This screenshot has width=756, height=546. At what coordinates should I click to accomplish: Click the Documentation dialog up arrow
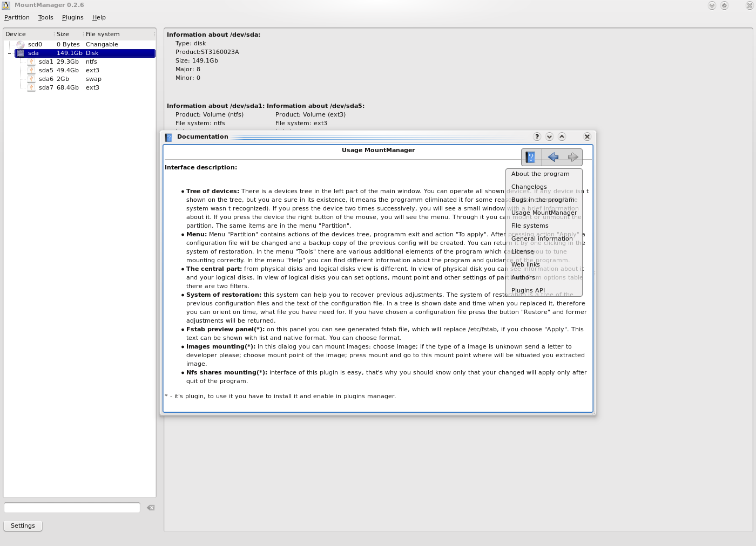point(562,136)
